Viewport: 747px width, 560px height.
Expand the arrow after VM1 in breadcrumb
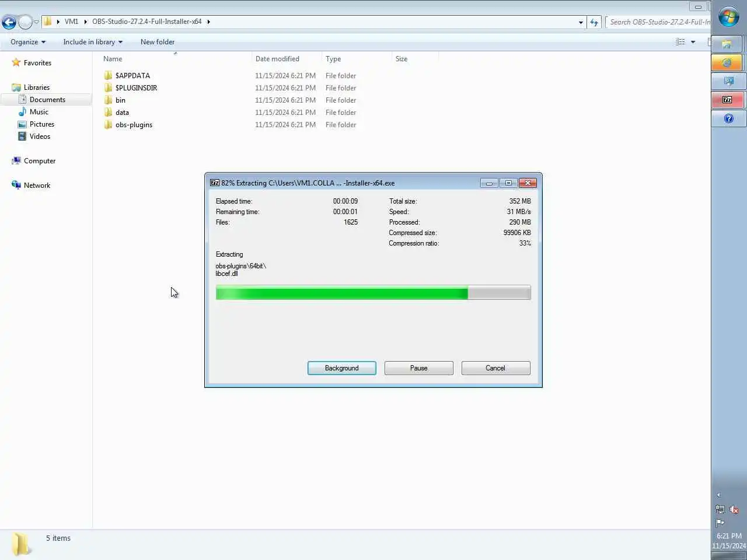[x=86, y=22]
